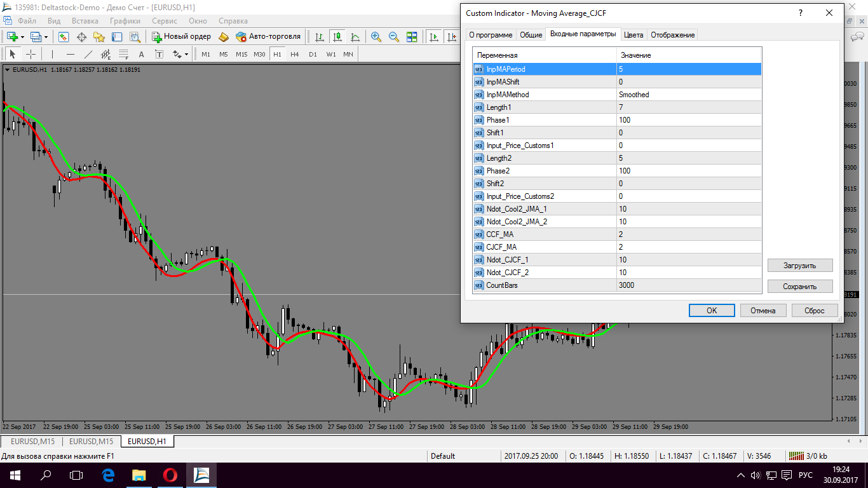Open the Terminal panel icon
The width and height of the screenshot is (868, 488).
tap(117, 37)
